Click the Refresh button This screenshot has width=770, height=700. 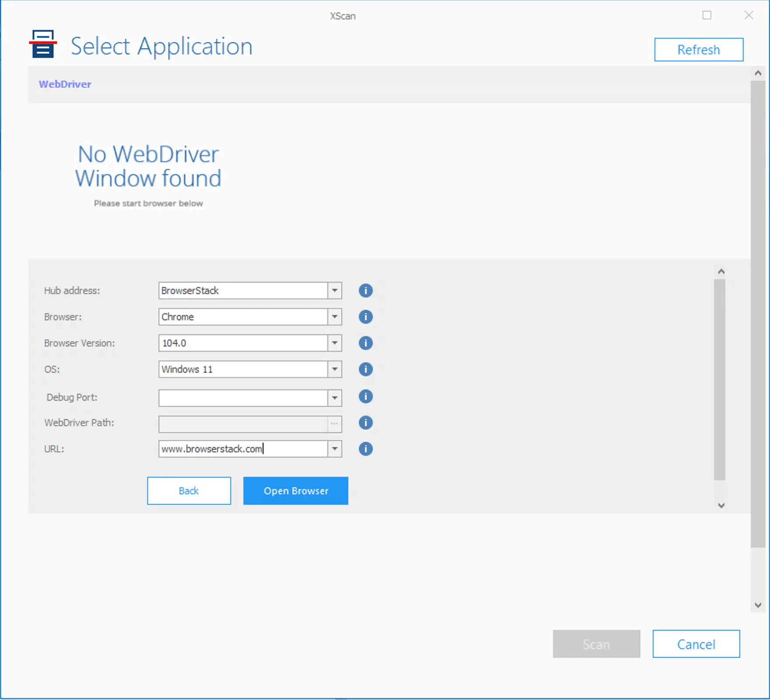[x=699, y=50]
